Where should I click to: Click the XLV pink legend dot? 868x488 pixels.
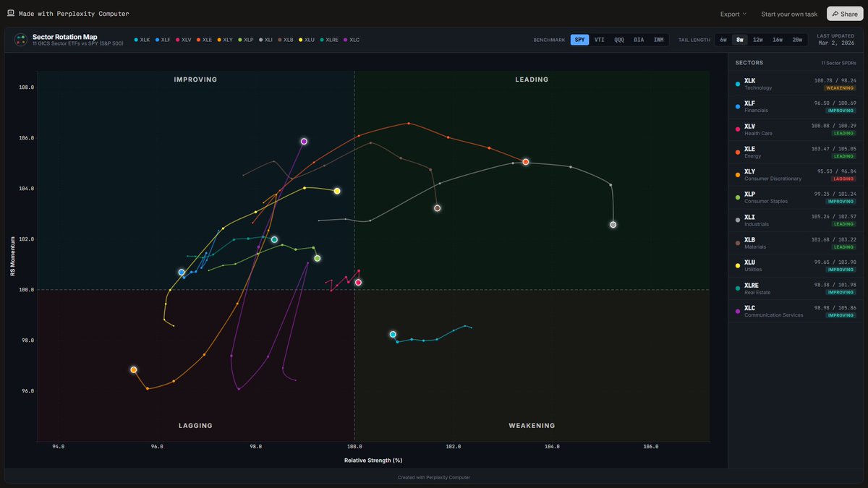click(x=177, y=40)
